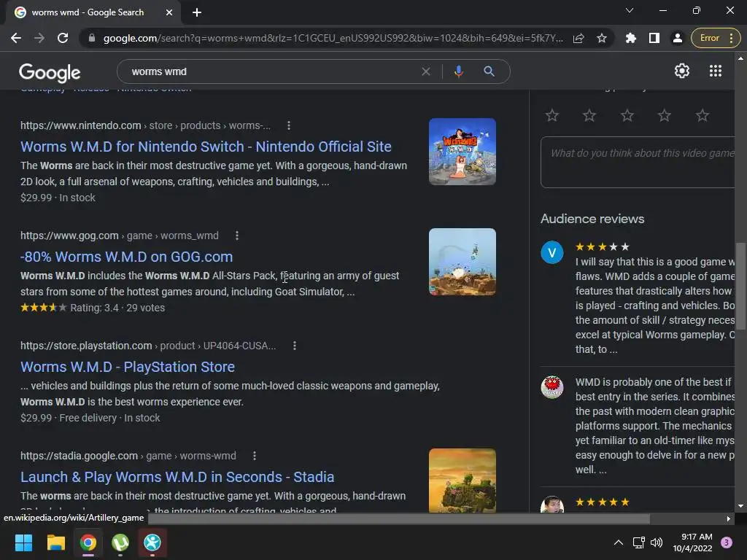Viewport: 747px width, 560px height.
Task: Open the volume control in system tray
Action: (x=657, y=542)
